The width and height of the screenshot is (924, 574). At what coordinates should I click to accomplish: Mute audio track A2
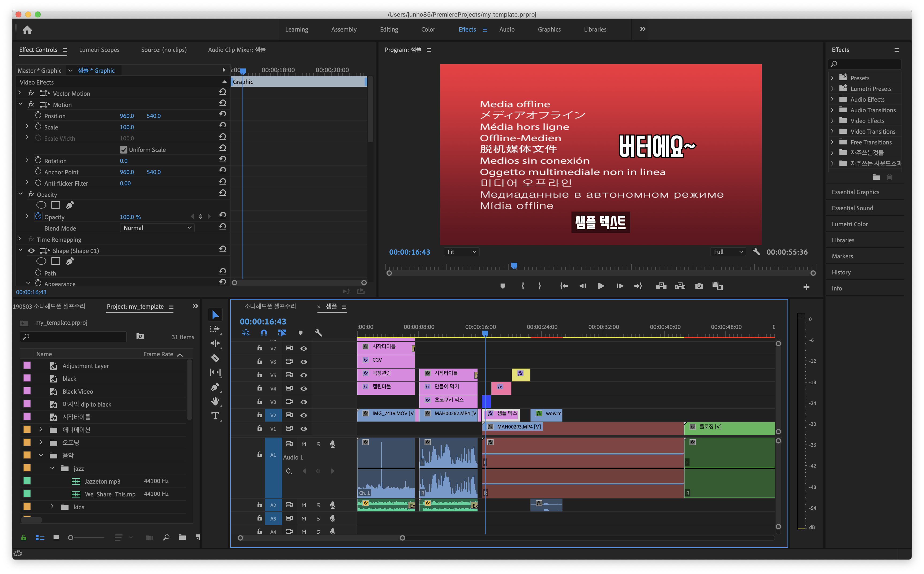[304, 505]
